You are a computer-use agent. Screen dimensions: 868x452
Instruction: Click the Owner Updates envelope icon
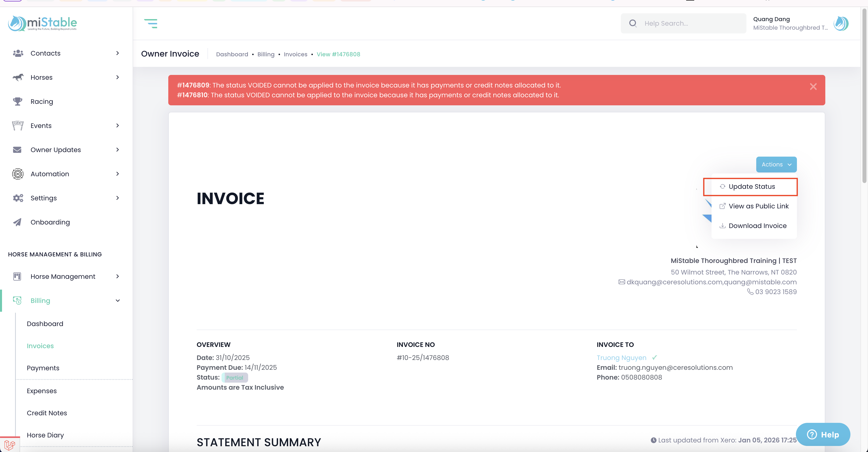point(17,149)
